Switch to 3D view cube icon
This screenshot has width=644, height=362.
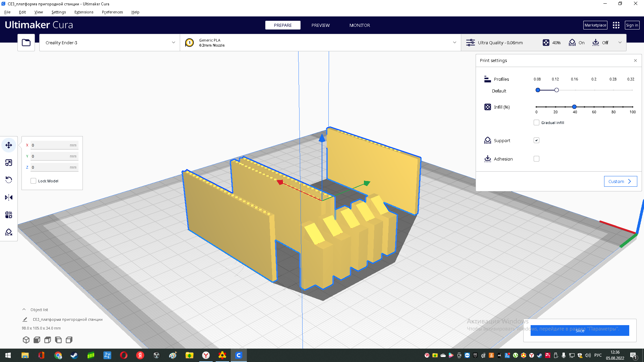point(26,340)
